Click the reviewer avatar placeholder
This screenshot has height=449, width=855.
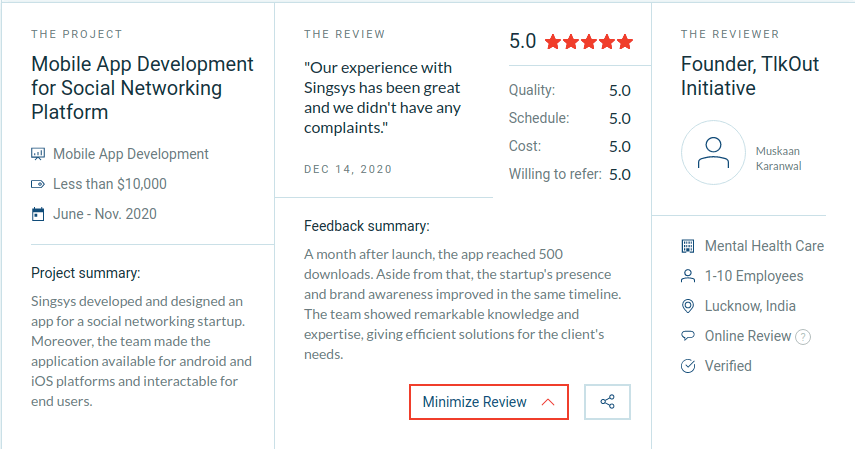click(x=713, y=153)
